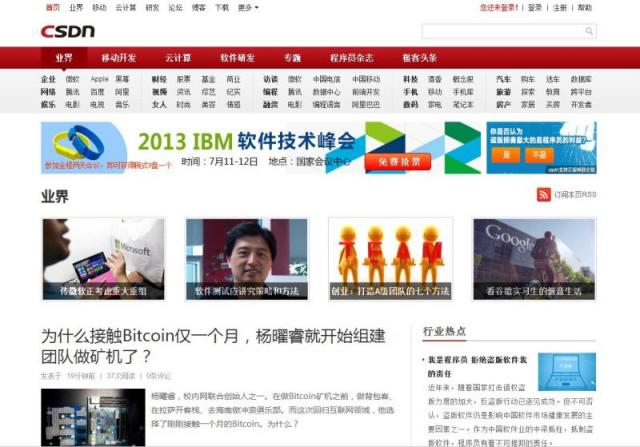Screen dimensions: 640x447
Task: Open the 阿里 link in 网络 row
Action: point(122,92)
